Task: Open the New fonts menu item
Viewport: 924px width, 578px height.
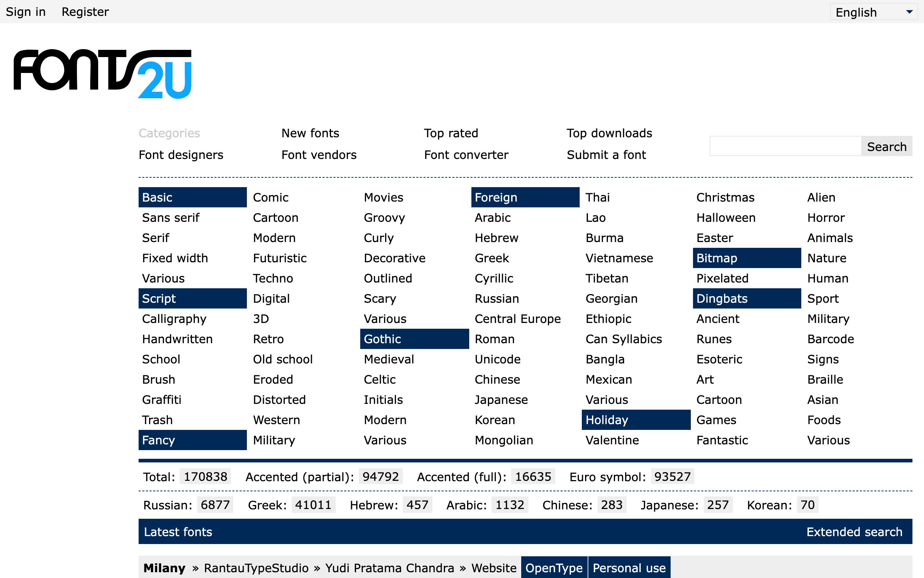Action: coord(310,133)
